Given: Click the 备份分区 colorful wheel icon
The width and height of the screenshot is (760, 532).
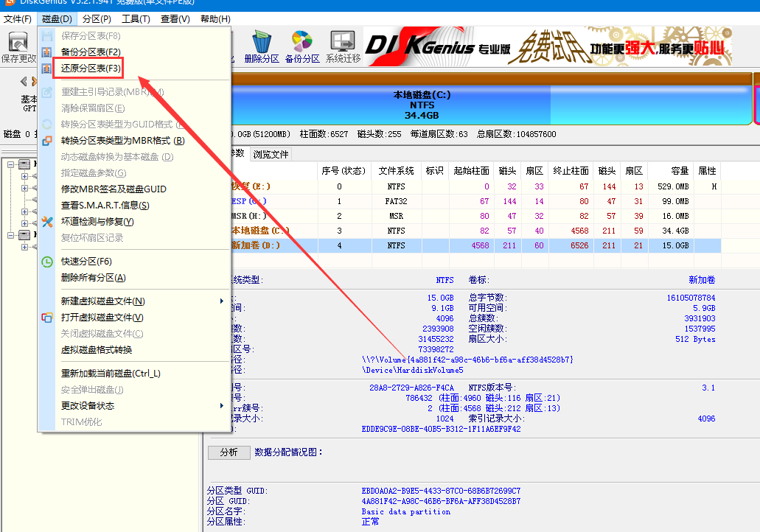Looking at the screenshot, I should coord(302,47).
